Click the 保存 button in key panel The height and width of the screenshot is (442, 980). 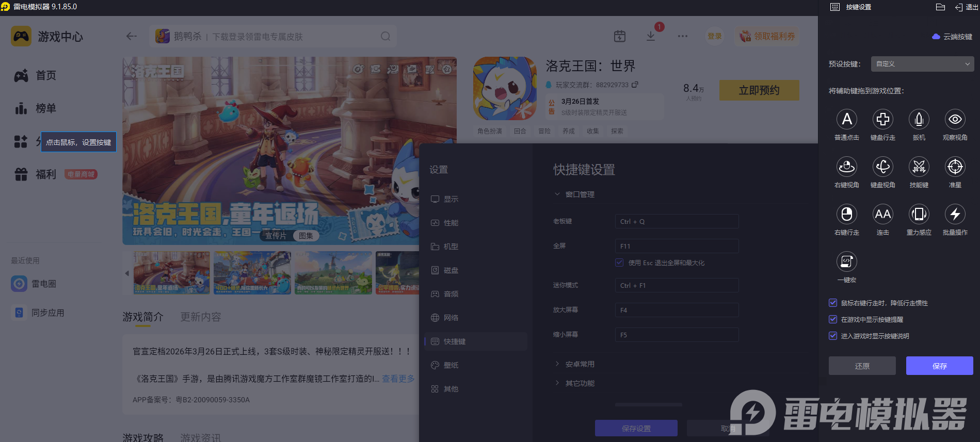[x=939, y=366]
